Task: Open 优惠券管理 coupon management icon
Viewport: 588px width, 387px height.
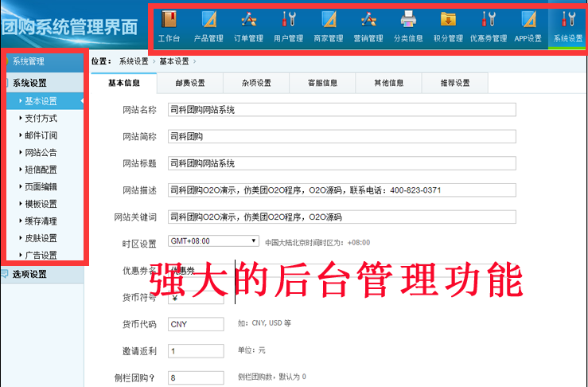Action: pyautogui.click(x=489, y=26)
